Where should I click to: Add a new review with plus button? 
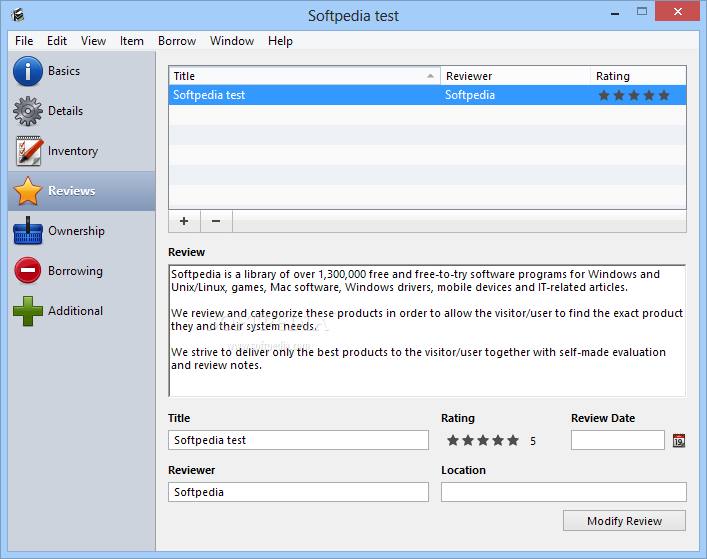pyautogui.click(x=184, y=221)
